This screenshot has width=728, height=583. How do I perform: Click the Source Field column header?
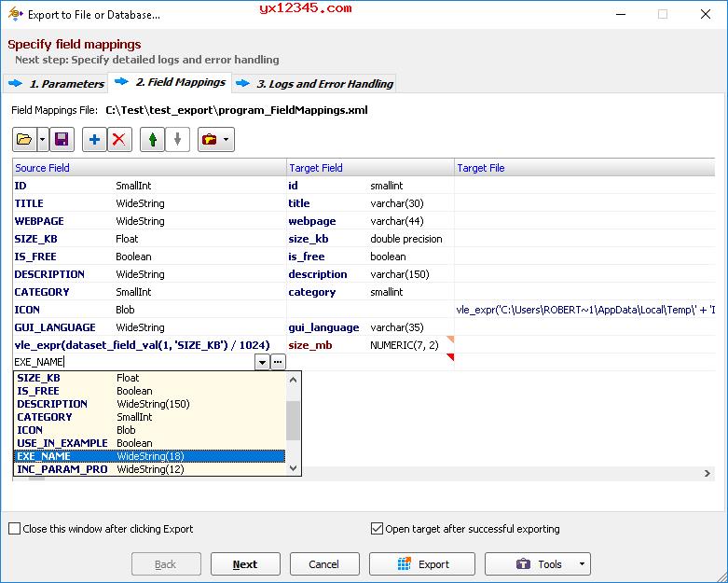149,168
